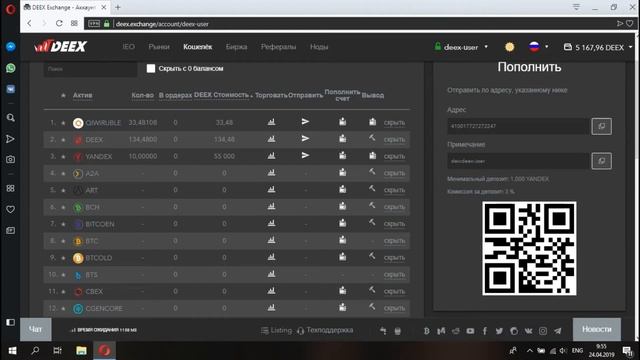Image resolution: width=640 pixels, height=360 pixels.
Task: Copy the deposit address
Action: [x=602, y=126]
